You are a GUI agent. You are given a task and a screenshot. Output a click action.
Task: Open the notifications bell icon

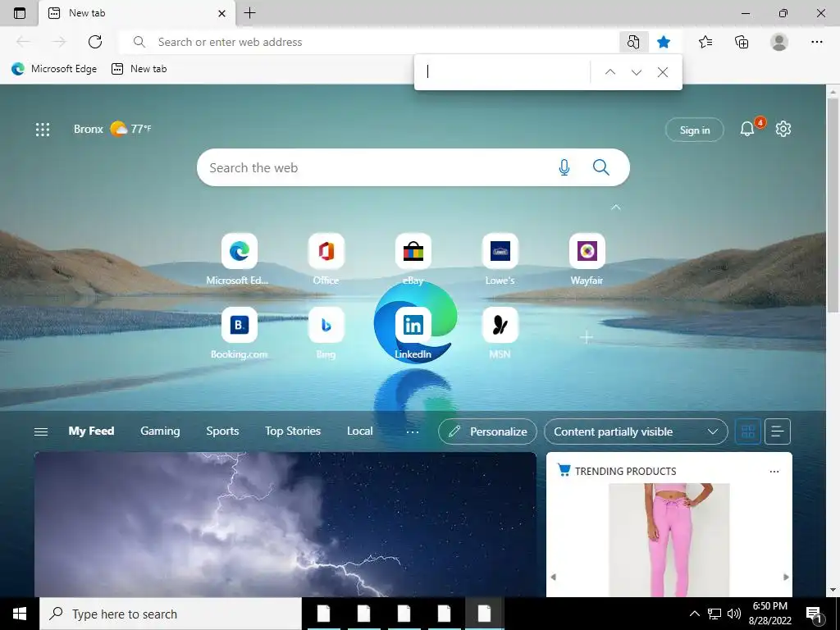(747, 129)
